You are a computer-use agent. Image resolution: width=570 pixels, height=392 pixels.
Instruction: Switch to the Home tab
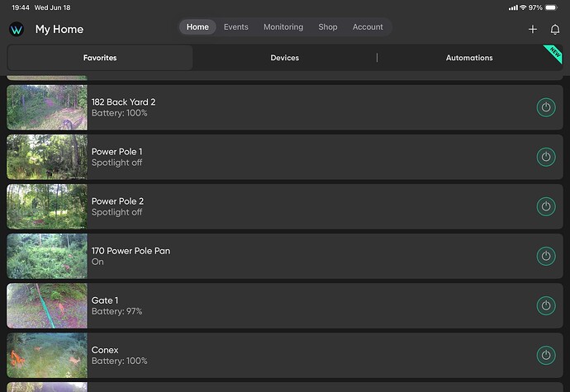[197, 27]
